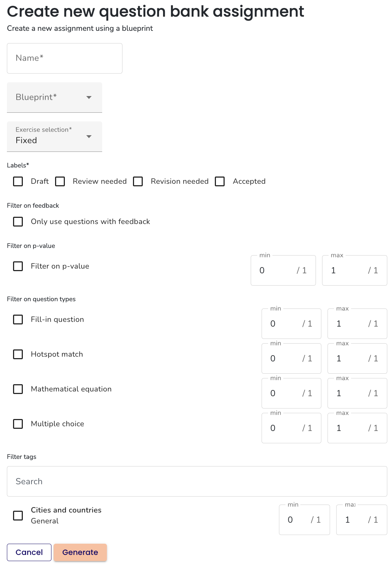
Task: Enable only use questions with feedback
Action: 18,221
